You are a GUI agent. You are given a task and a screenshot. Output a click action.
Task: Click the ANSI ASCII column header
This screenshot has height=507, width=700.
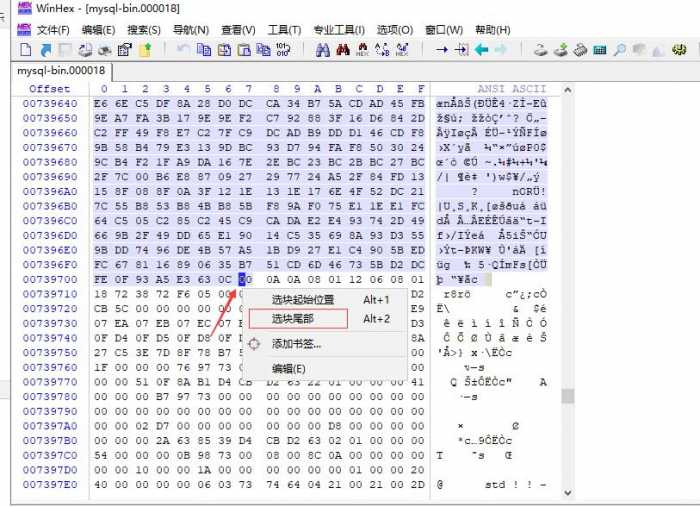pyautogui.click(x=512, y=89)
